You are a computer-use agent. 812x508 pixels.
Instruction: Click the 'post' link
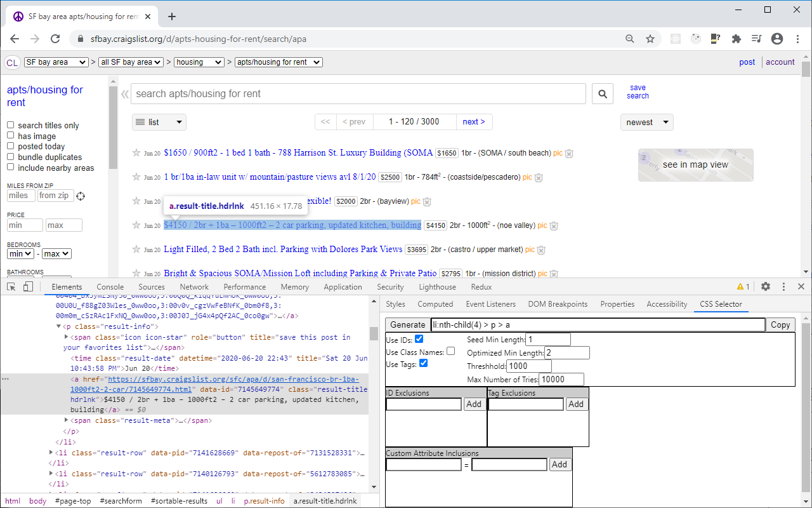coord(747,62)
